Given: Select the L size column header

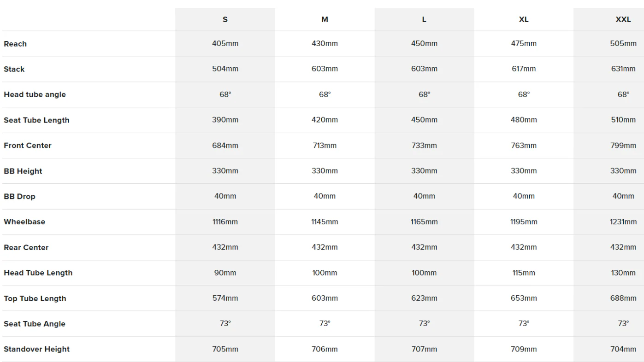Looking at the screenshot, I should [424, 19].
